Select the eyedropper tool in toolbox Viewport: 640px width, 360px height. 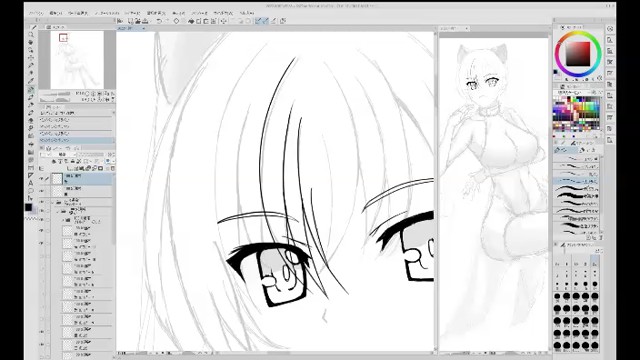pyautogui.click(x=31, y=66)
